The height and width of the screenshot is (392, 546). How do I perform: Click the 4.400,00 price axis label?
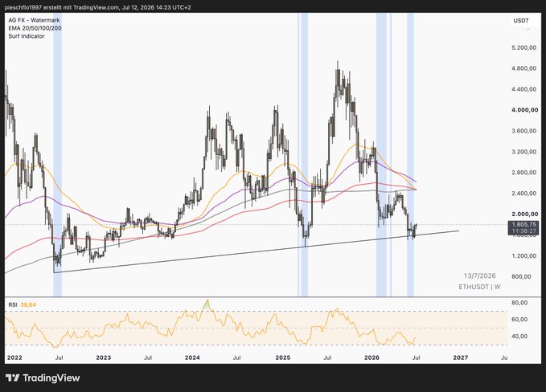(x=523, y=89)
